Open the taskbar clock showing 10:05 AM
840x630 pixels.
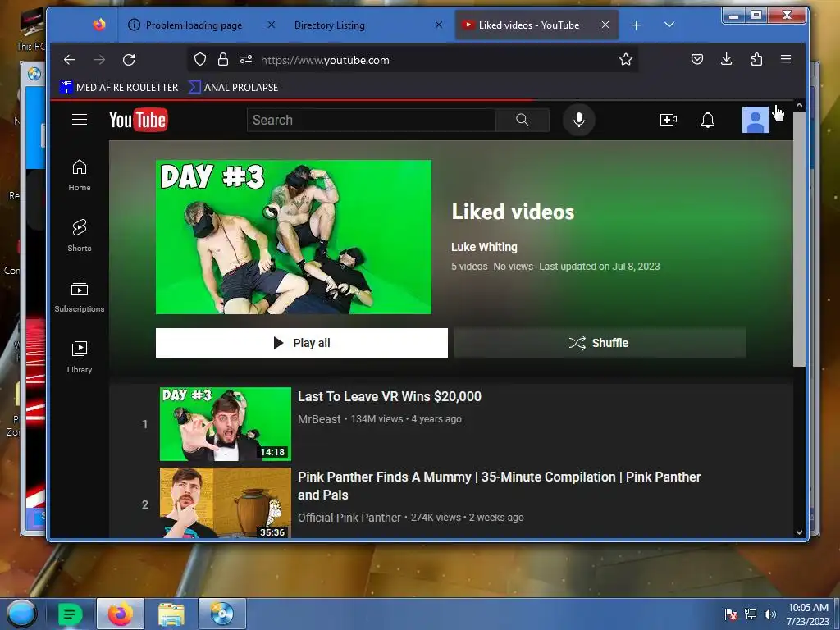pyautogui.click(x=808, y=614)
